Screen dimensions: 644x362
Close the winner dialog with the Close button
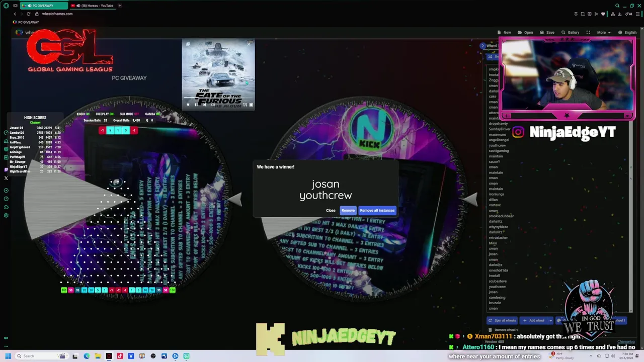[x=331, y=211]
